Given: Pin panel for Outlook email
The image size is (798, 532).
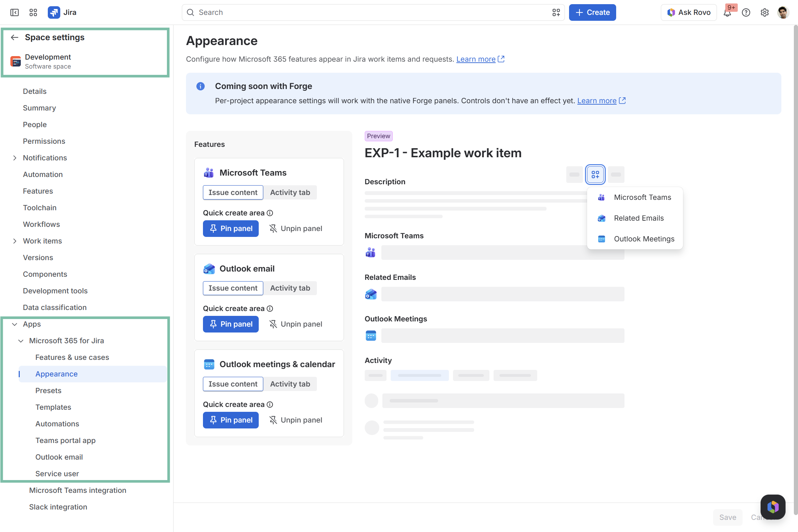Looking at the screenshot, I should point(231,324).
